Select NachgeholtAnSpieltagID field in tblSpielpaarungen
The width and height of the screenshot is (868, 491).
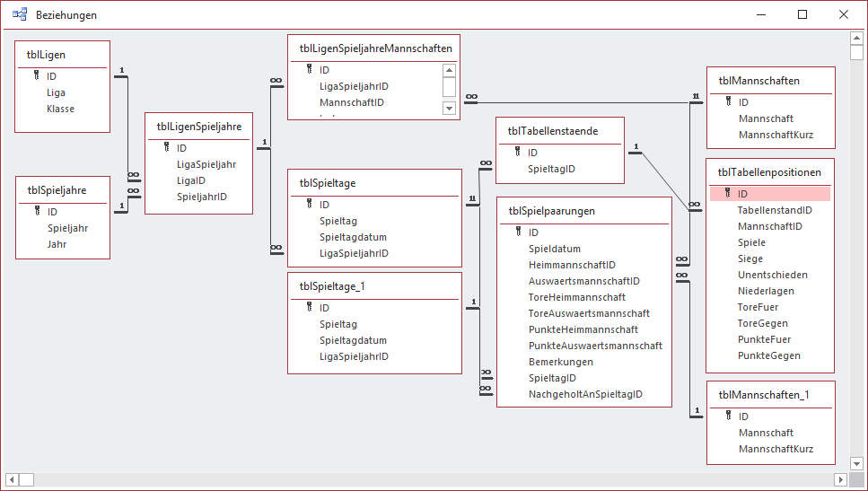click(585, 394)
